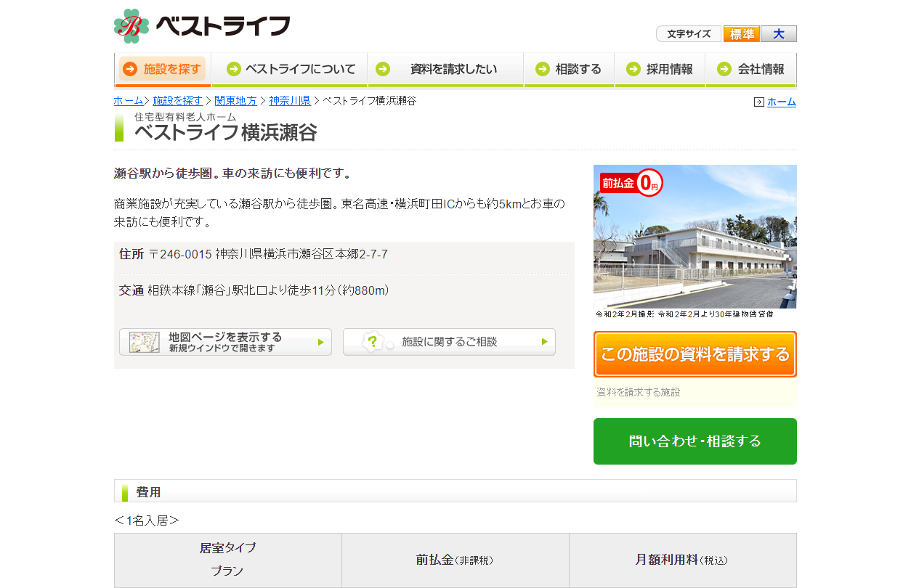The width and height of the screenshot is (911, 588).
Task: Select 大 text size button
Action: [x=779, y=34]
